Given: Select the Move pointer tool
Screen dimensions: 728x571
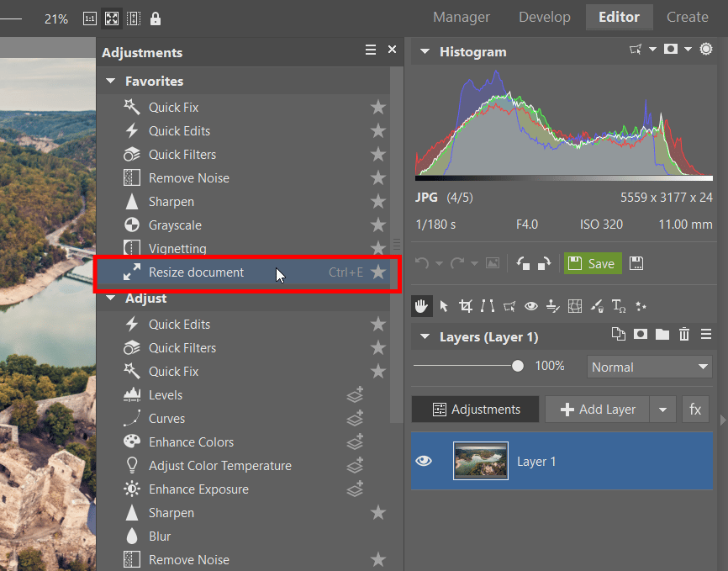Looking at the screenshot, I should pyautogui.click(x=444, y=306).
